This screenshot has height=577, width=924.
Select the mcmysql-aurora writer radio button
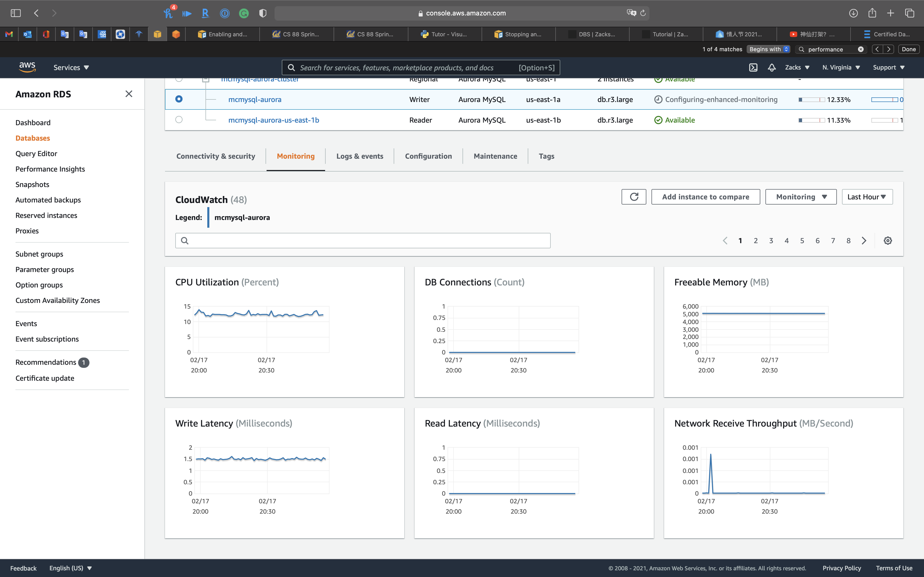point(179,99)
